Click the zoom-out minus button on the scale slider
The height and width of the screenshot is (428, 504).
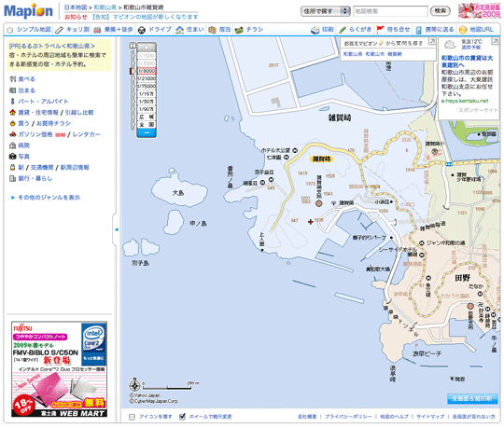[x=147, y=132]
